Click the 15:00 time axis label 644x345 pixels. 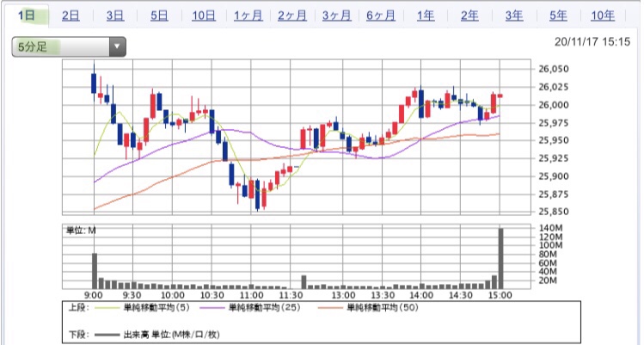500,295
